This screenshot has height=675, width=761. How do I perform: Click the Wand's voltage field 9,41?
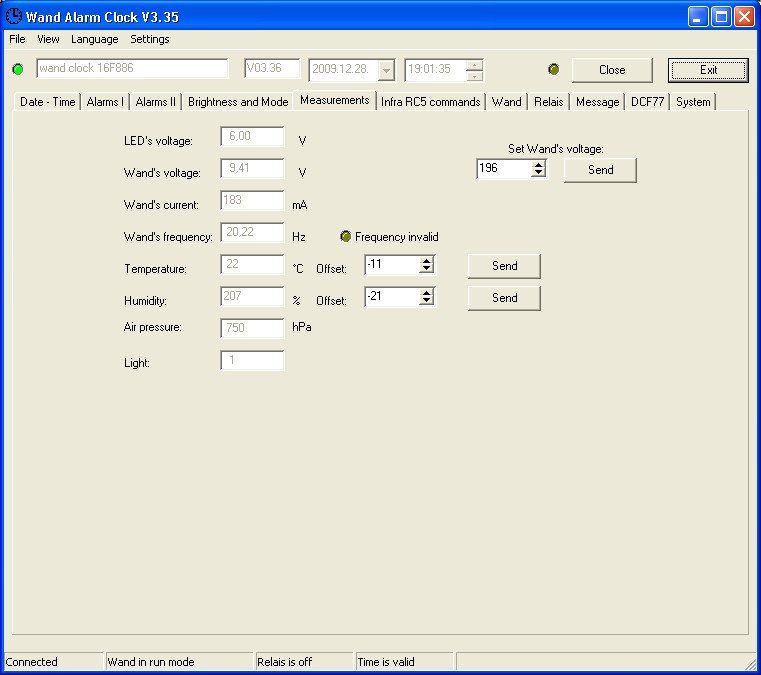click(252, 168)
